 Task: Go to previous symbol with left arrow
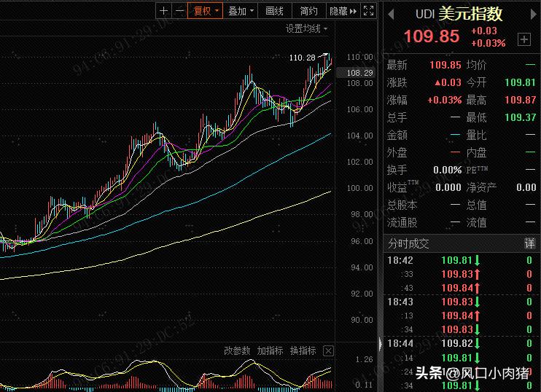[x=391, y=14]
